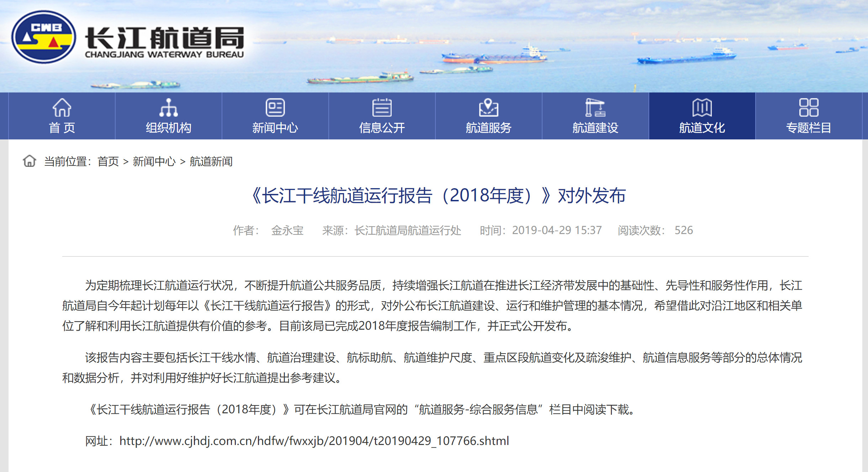The height and width of the screenshot is (472, 868).
Task: Click 航道新闻 in the breadcrumb path
Action: point(211,161)
